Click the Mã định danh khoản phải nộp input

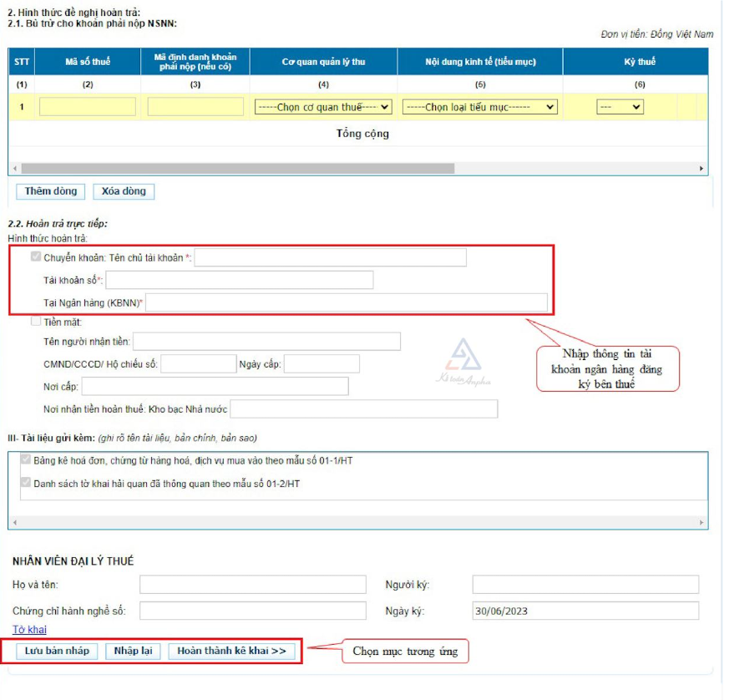pos(195,107)
